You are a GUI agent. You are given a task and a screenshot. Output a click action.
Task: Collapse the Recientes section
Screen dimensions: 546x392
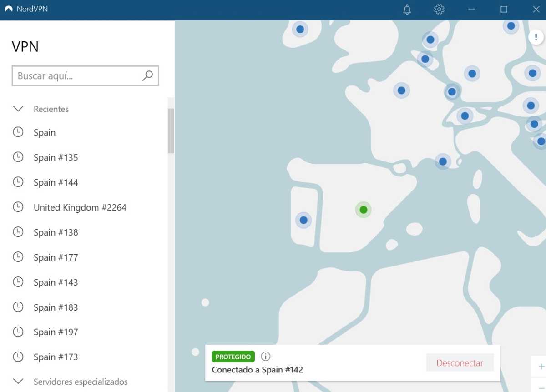coord(18,109)
